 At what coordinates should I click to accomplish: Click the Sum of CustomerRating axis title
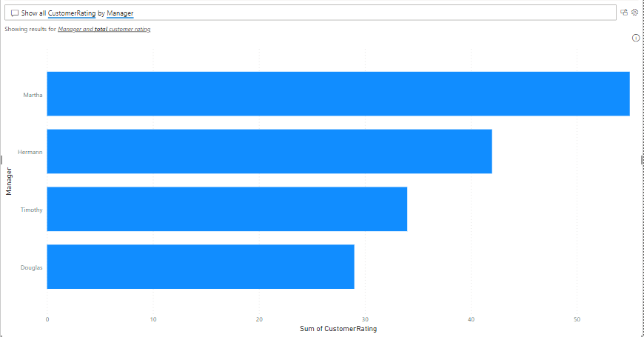[x=338, y=329]
